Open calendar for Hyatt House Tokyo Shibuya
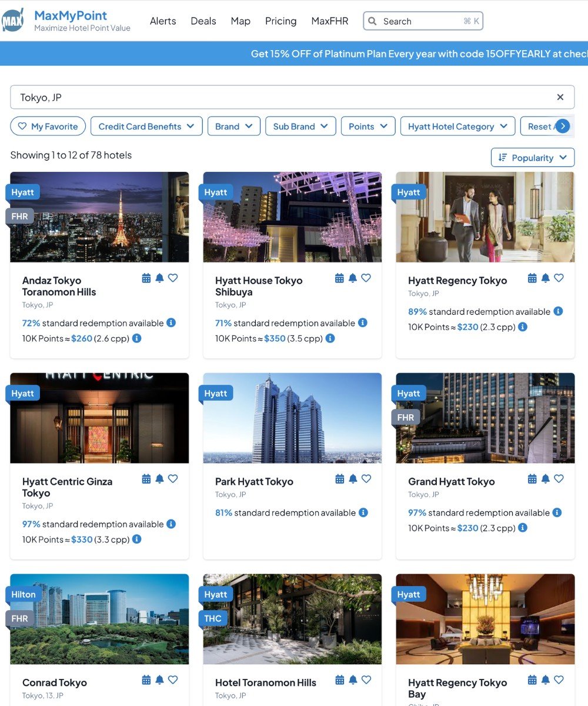The width and height of the screenshot is (588, 706). [339, 278]
